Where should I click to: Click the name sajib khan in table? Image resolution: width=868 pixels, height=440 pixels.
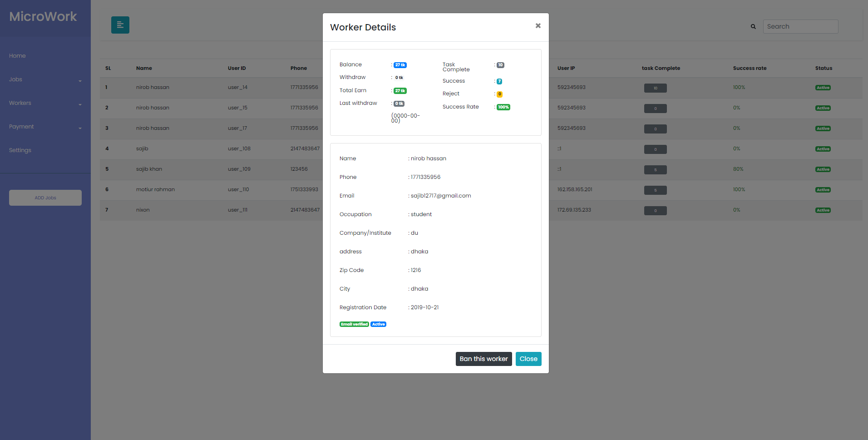pyautogui.click(x=149, y=169)
